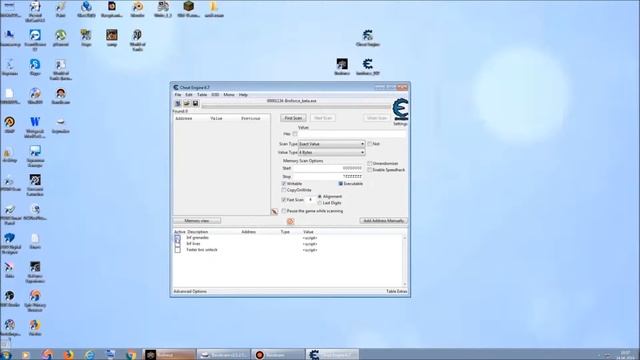Open the green uTorrent desktop icon

click(61, 38)
